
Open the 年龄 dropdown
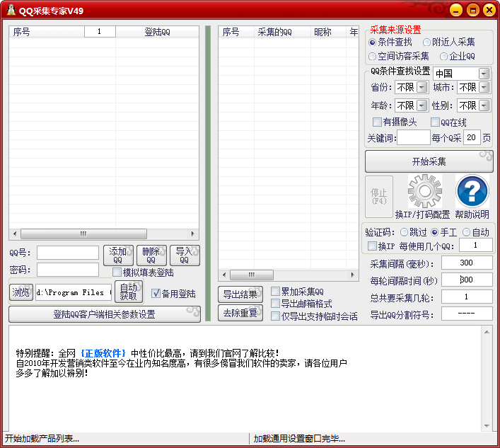(422, 105)
